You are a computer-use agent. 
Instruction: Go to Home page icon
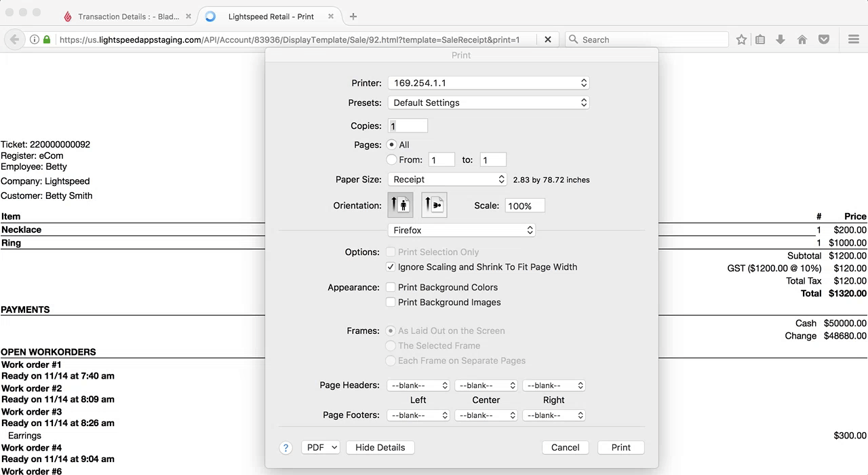click(802, 39)
